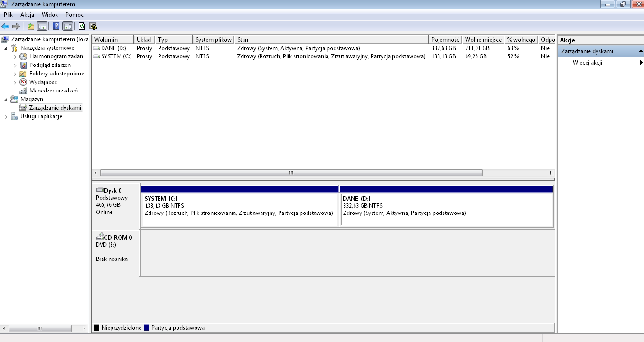Viewport: 644px width, 342px height.
Task: Click the blue Partycja podstawowa legend swatch
Action: pyautogui.click(x=147, y=328)
